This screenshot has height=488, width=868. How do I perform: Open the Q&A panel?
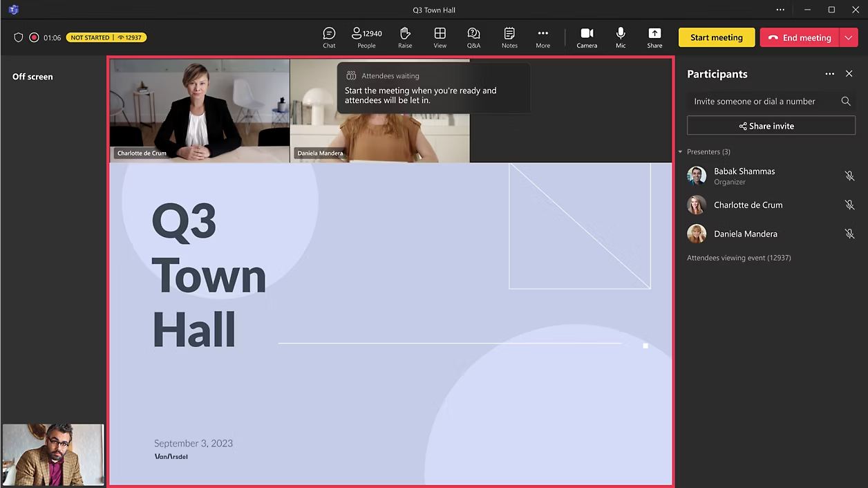[x=473, y=37]
